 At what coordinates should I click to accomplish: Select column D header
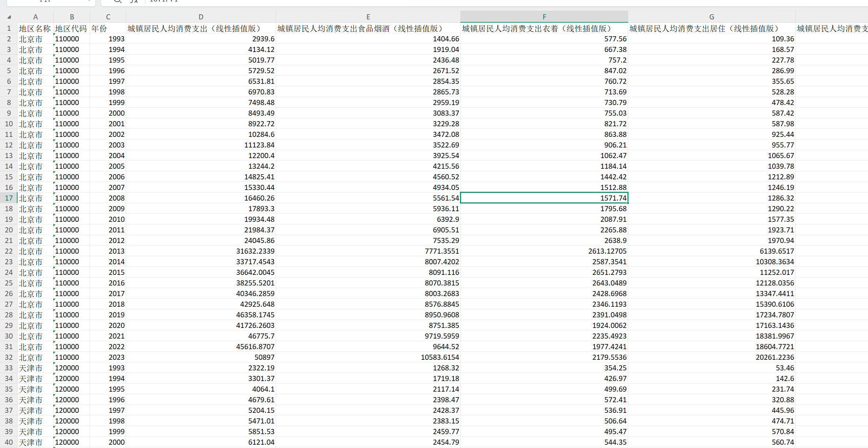(x=201, y=17)
